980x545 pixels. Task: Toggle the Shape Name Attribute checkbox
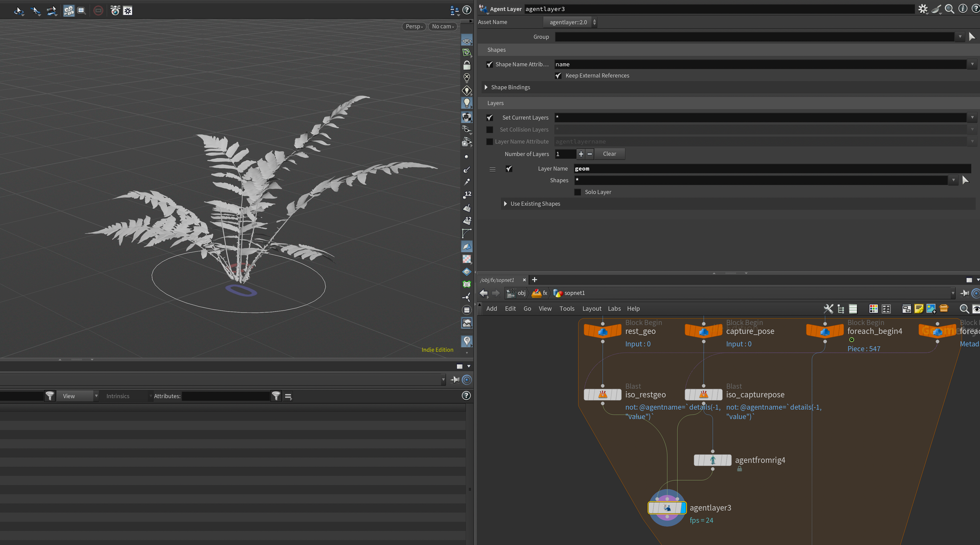tap(490, 64)
